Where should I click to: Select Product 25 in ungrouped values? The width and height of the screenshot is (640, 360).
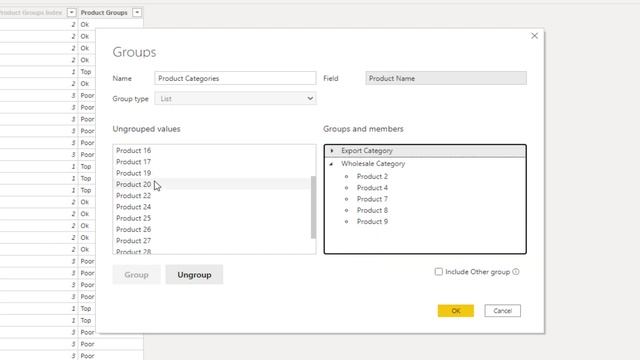pos(211,218)
